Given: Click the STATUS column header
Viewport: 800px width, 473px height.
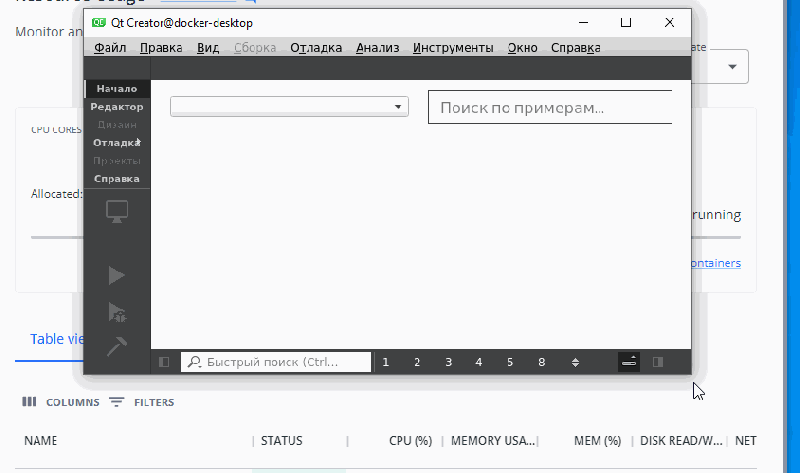Looking at the screenshot, I should (x=282, y=441).
